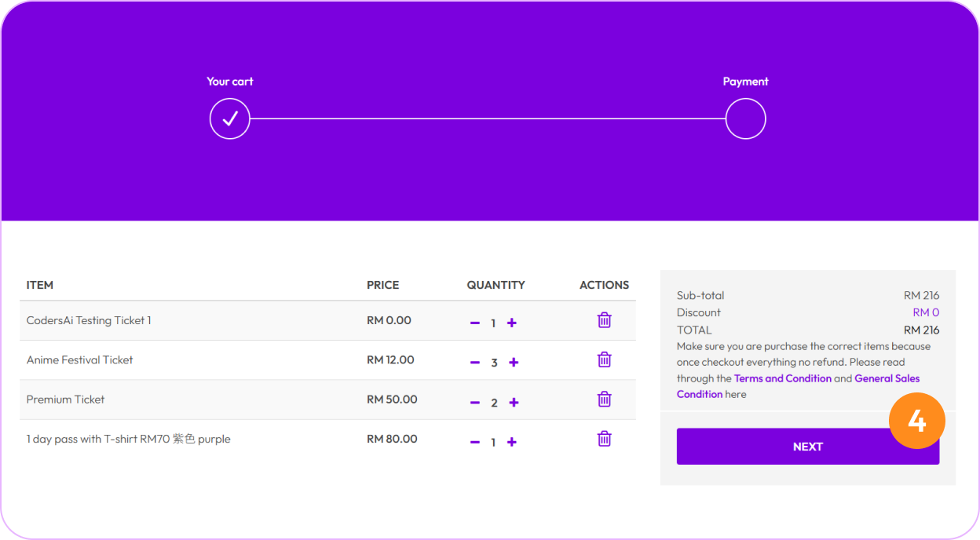Remove the 1 day pass with T-shirt item
Viewport: 980px width, 540px height.
pyautogui.click(x=604, y=439)
